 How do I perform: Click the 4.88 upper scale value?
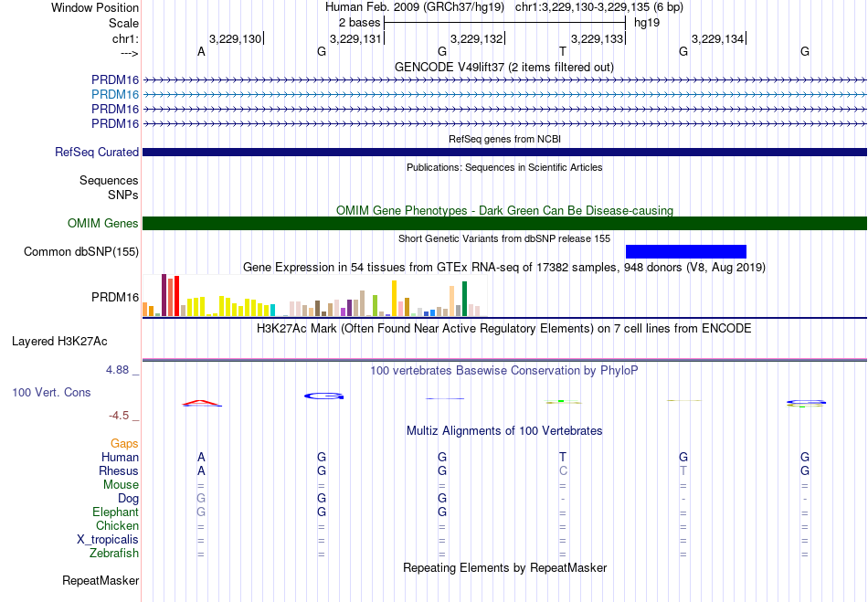click(117, 370)
